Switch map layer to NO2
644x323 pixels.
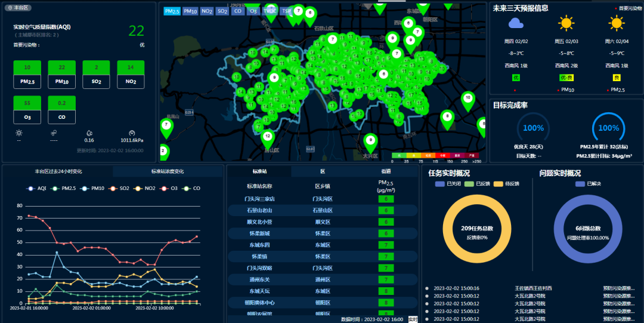207,11
